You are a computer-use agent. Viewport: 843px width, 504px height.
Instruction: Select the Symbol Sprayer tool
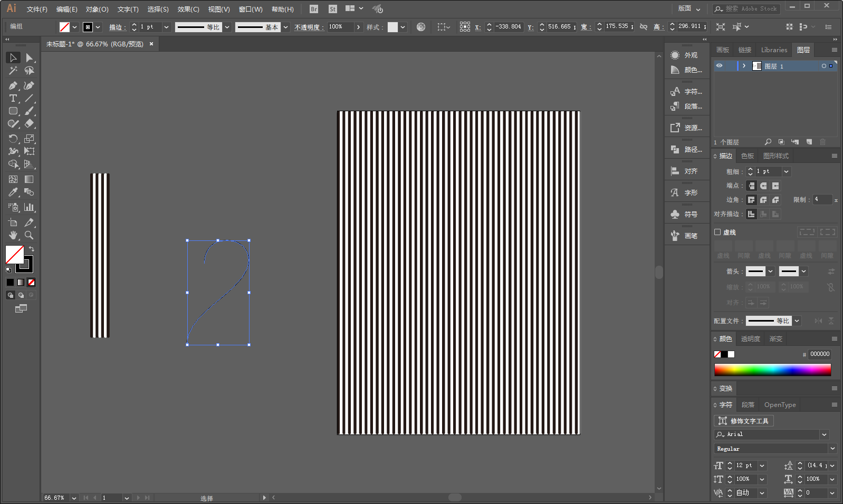(13, 207)
